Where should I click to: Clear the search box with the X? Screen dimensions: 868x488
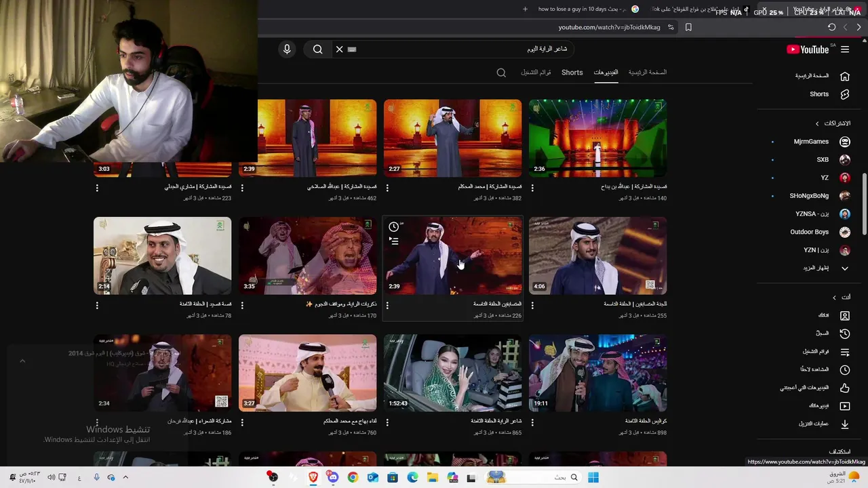tap(339, 49)
